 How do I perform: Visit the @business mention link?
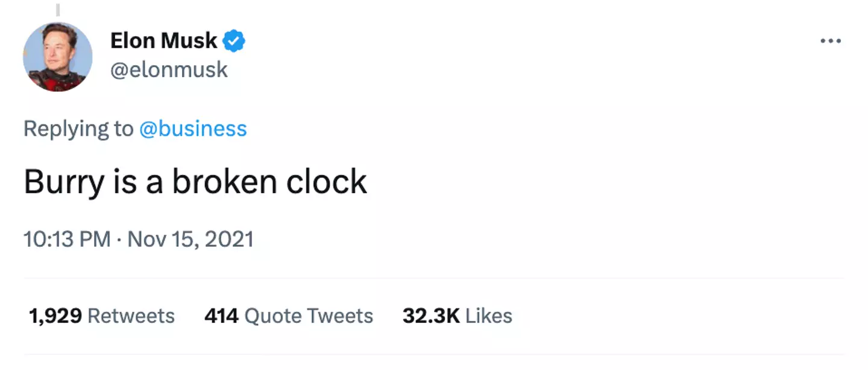click(193, 129)
